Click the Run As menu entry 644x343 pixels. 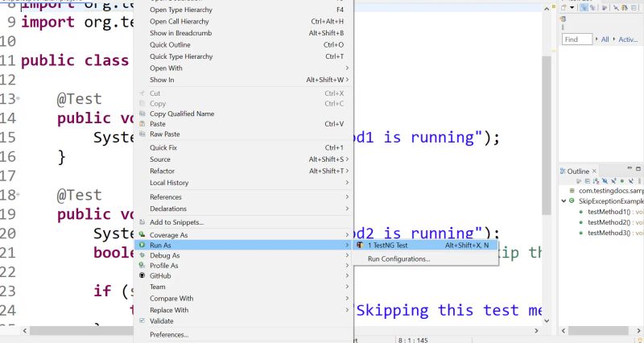pos(244,246)
